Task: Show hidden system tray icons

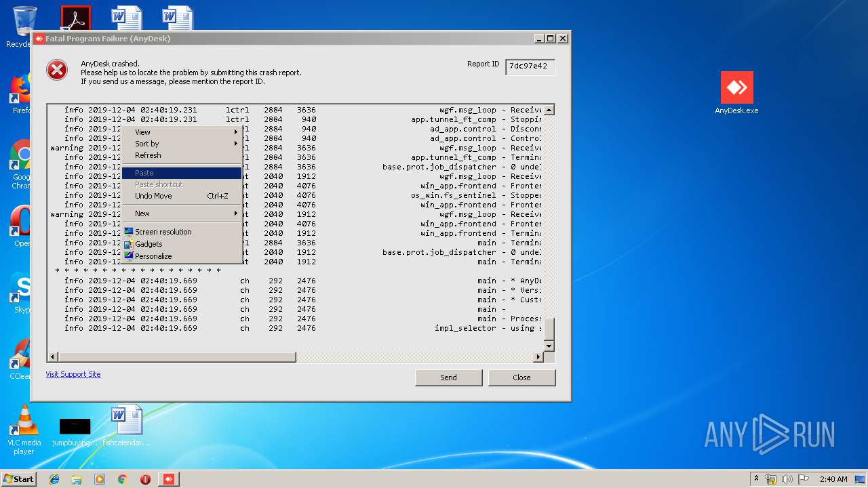Action: pyautogui.click(x=756, y=479)
